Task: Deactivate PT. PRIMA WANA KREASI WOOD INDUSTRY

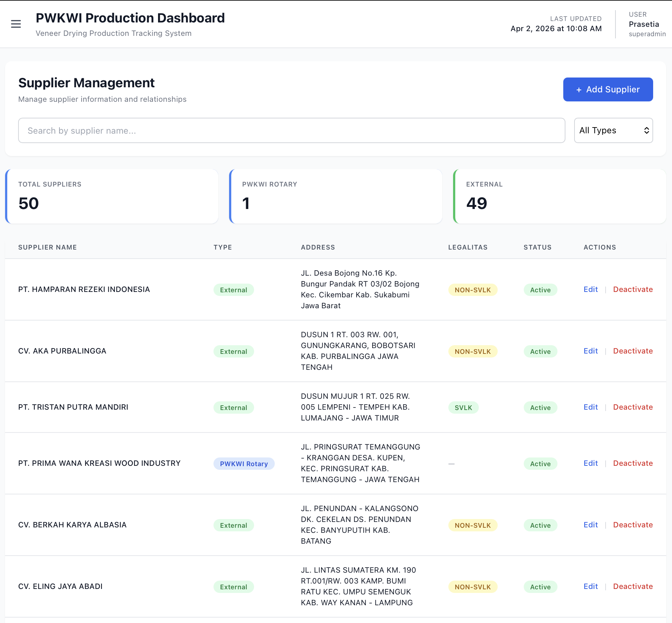Action: click(633, 463)
